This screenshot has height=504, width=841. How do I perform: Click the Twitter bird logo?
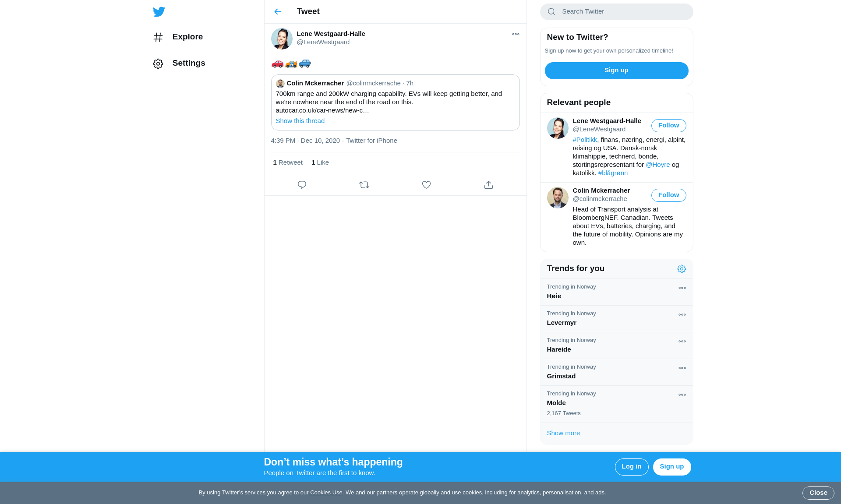click(x=159, y=12)
